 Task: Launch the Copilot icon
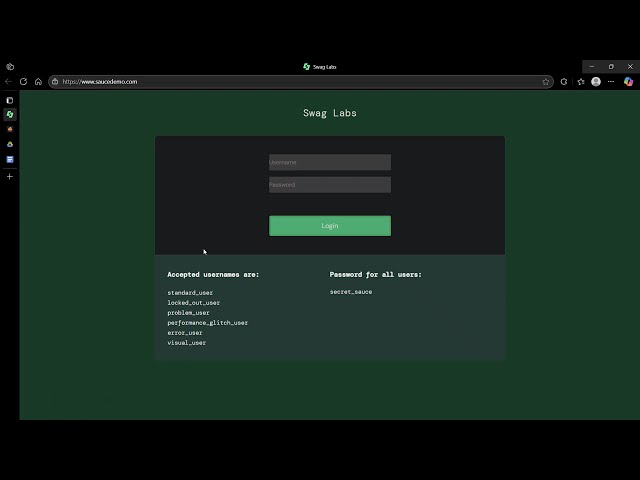pos(629,82)
